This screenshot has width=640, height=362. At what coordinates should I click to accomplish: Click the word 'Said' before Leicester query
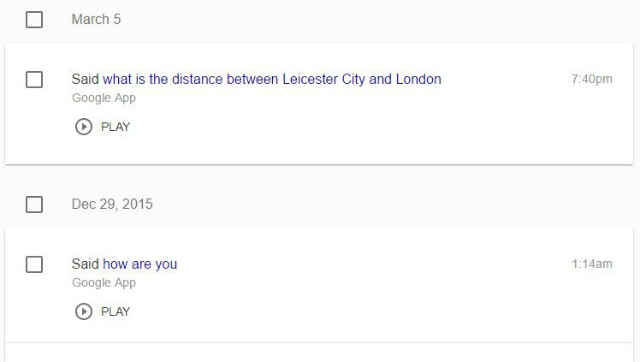(85, 79)
